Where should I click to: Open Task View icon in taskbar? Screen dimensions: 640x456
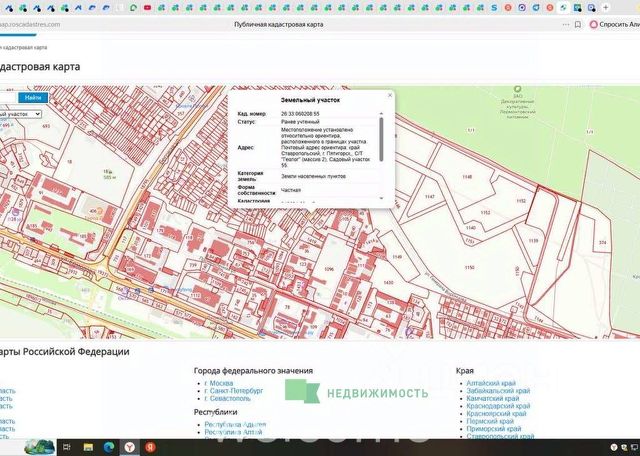pyautogui.click(x=66, y=445)
